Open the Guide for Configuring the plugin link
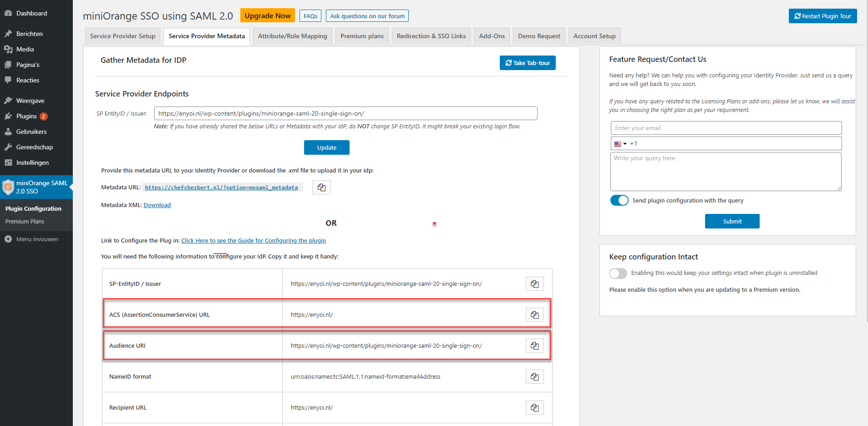 [x=254, y=241]
